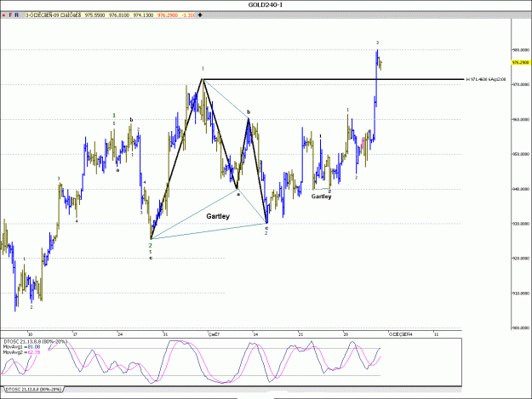
Task: Click the black plus crosshair icon
Action: pyautogui.click(x=200, y=15)
